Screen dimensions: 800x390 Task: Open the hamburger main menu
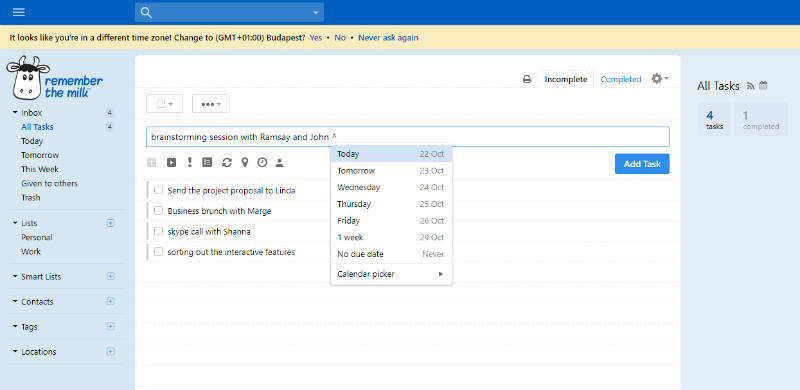point(19,12)
